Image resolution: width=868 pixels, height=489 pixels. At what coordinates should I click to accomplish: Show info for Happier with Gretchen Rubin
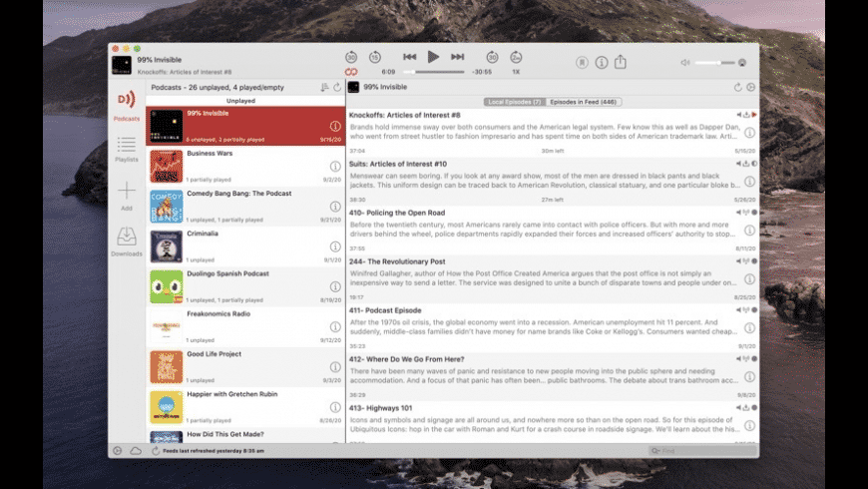tap(335, 407)
